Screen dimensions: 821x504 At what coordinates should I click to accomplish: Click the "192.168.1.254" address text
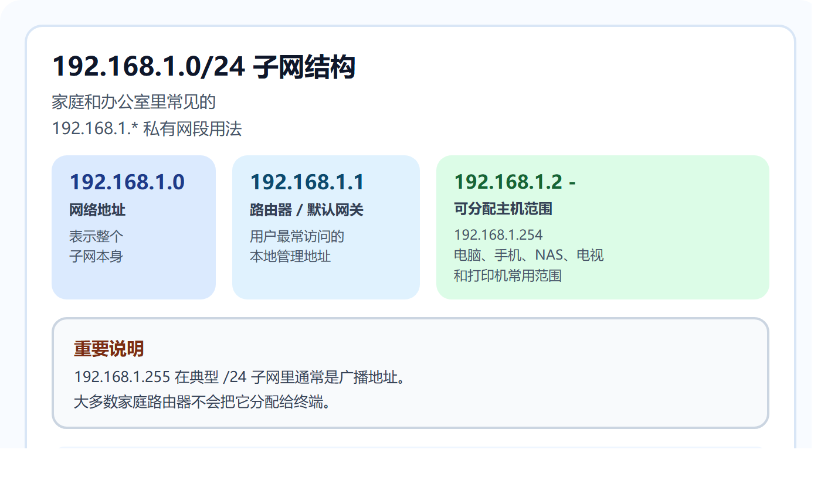(498, 235)
